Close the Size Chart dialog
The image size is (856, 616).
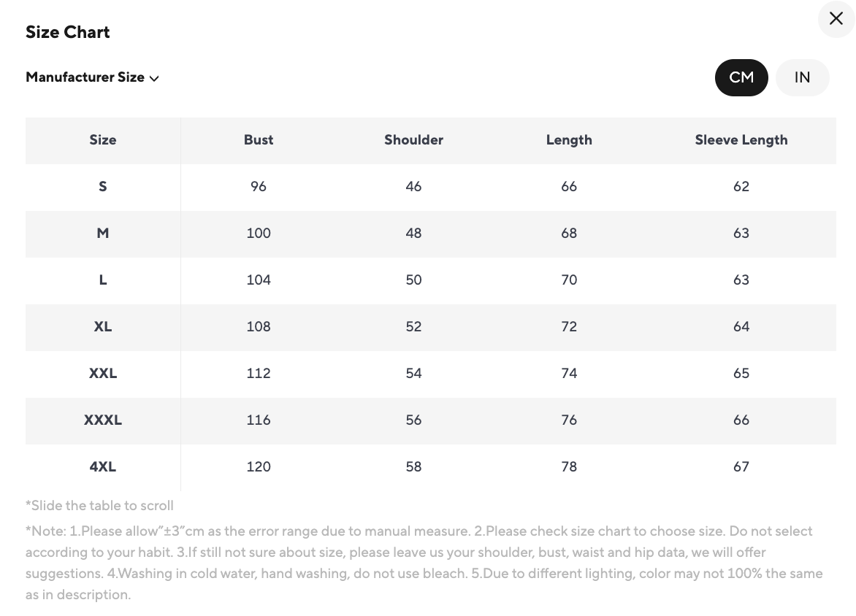pyautogui.click(x=836, y=19)
